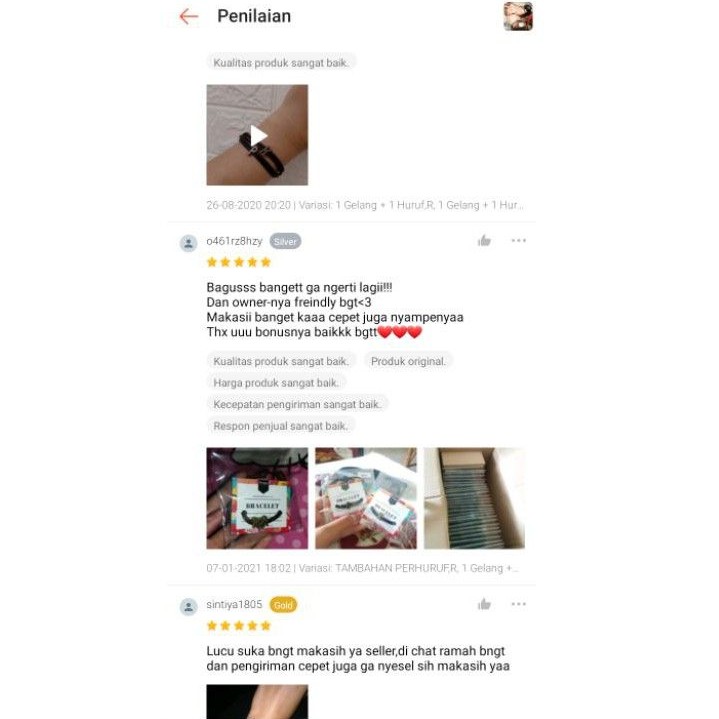Select the Gold badge next to sintiya1805

pyautogui.click(x=283, y=605)
